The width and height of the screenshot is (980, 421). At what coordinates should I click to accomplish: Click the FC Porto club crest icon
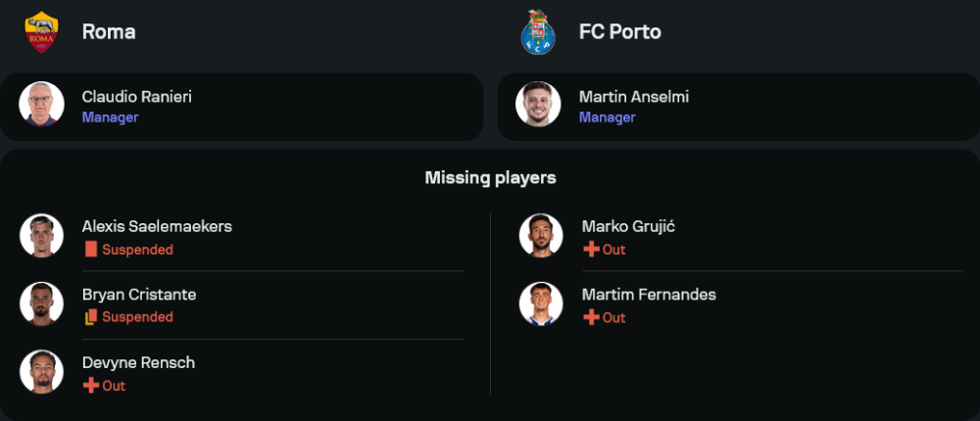pos(538,31)
